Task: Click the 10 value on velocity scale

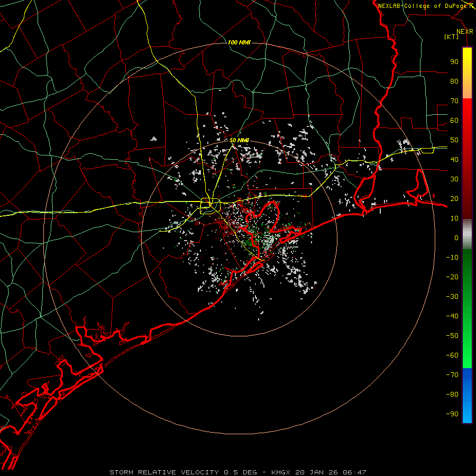Action: click(x=454, y=218)
